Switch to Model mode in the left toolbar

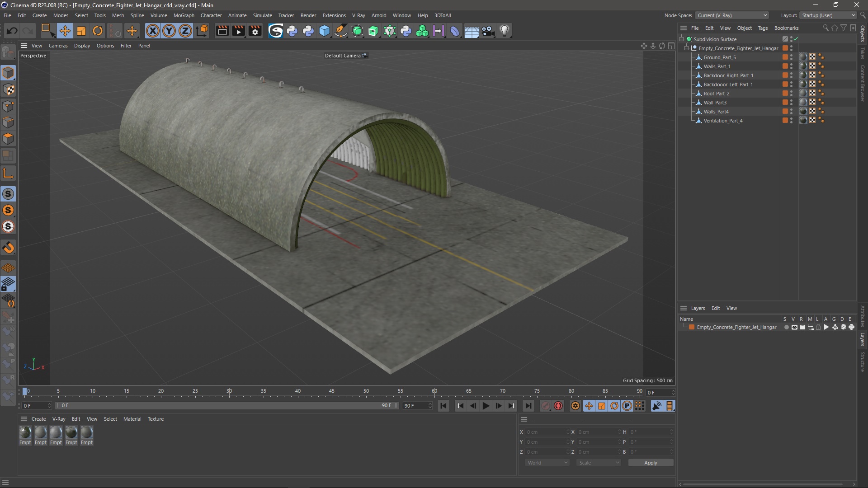pyautogui.click(x=8, y=73)
